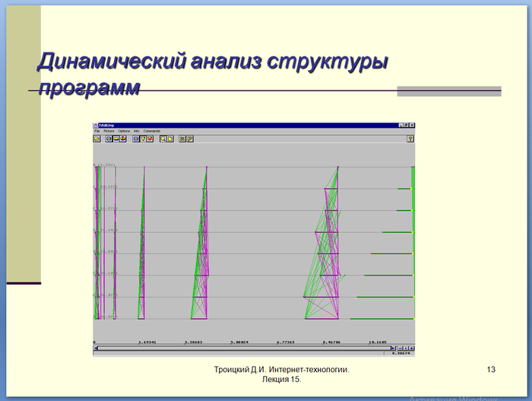
Task: Click the first blue horizontal-arrows circle icon
Action: coord(109,138)
